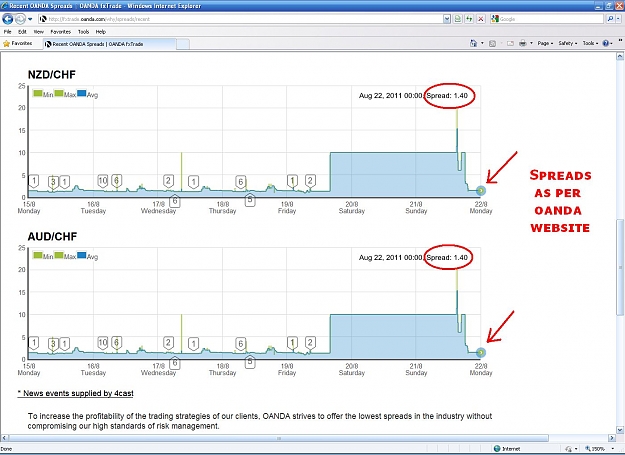Open a new blank tab
Screen dimensions: 625x455
(183, 44)
